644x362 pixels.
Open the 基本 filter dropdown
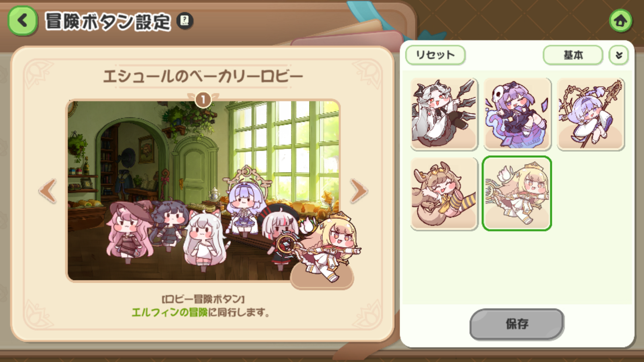[573, 55]
